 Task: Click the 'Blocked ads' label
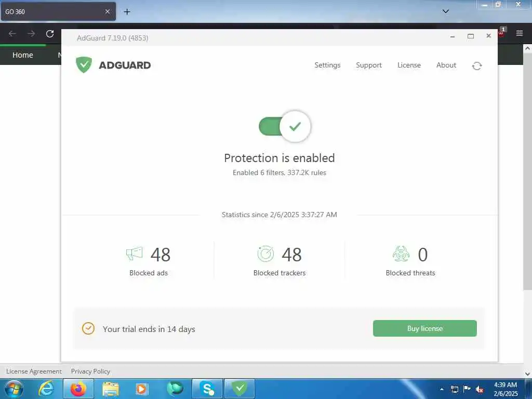click(149, 273)
